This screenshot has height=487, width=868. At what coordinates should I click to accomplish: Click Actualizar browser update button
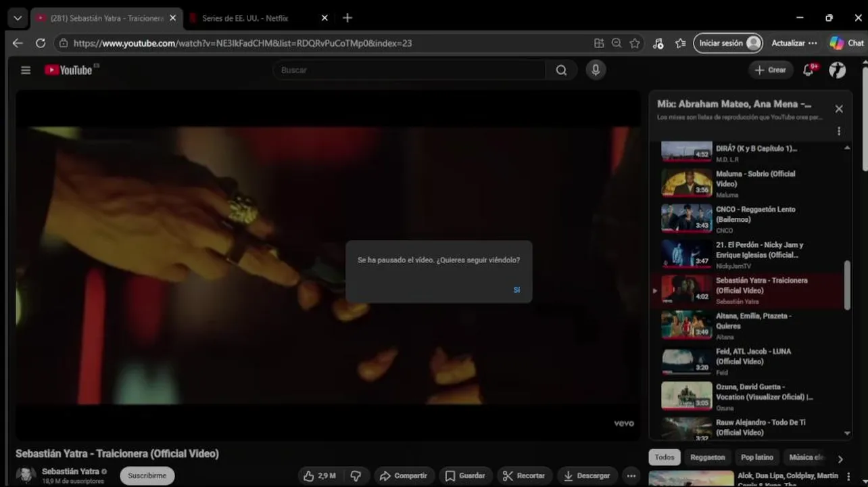coord(788,43)
